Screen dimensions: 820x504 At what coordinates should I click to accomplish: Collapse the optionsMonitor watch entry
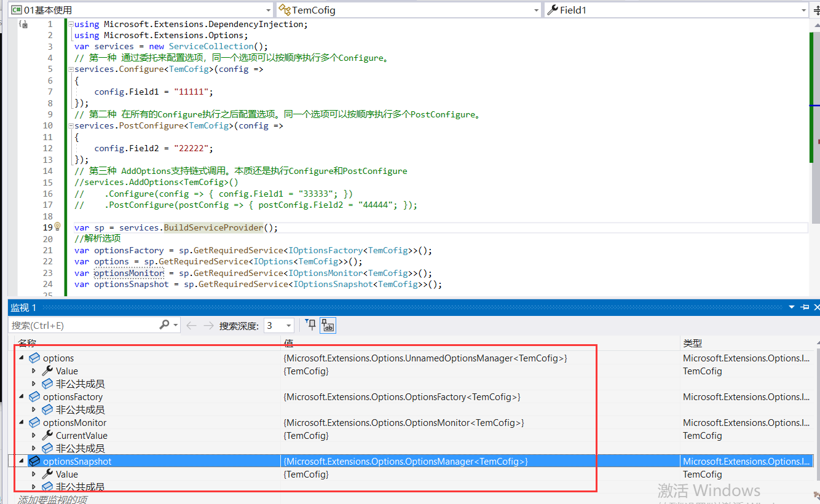click(x=22, y=423)
